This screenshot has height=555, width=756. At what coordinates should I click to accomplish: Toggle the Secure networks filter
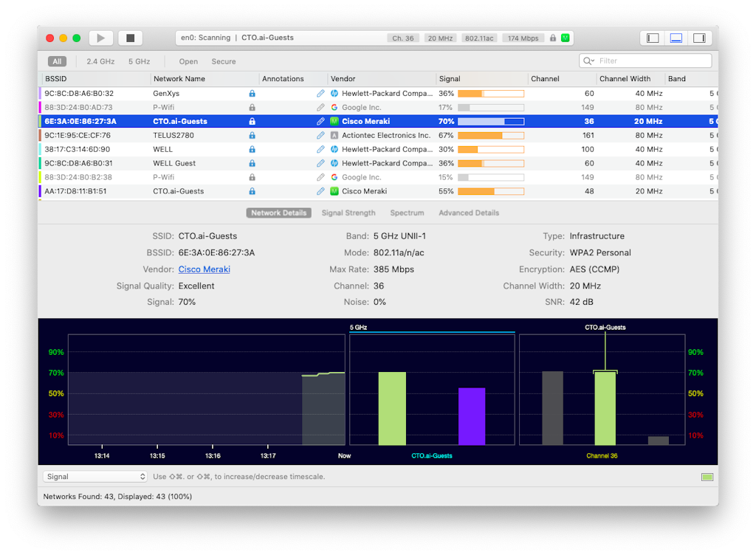point(224,61)
